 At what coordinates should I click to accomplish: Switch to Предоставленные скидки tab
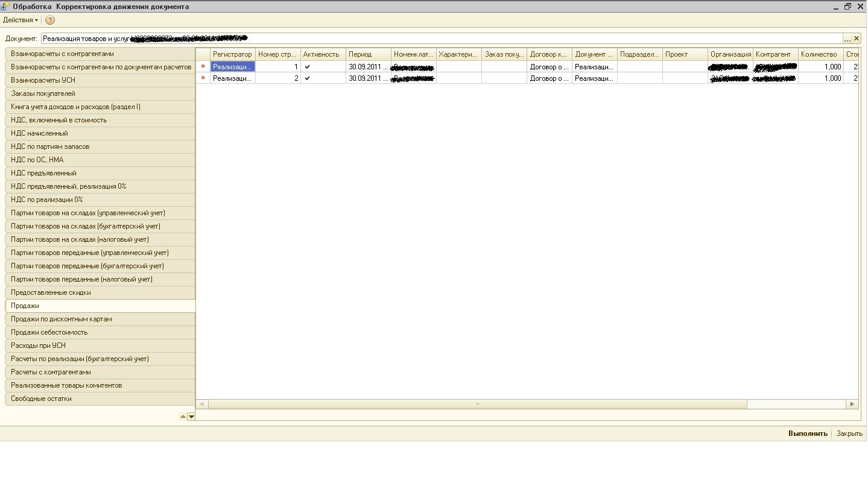pos(100,292)
